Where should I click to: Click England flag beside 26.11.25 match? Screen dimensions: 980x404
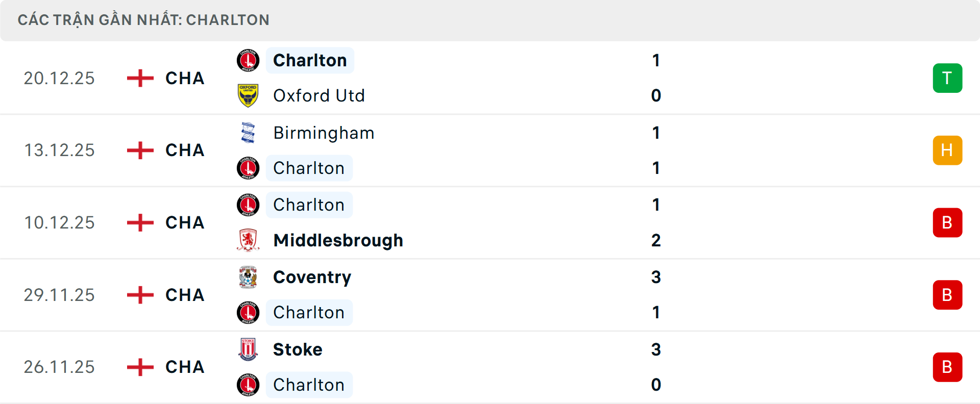pos(140,367)
